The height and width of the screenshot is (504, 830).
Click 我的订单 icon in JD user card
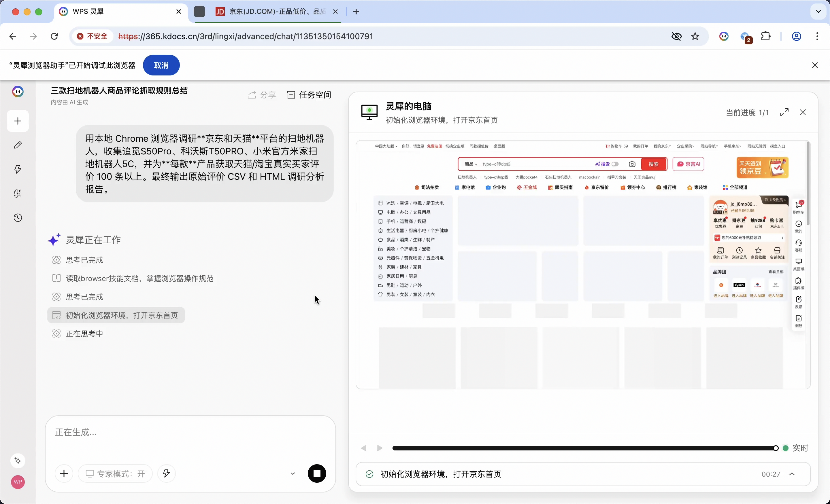pyautogui.click(x=720, y=253)
